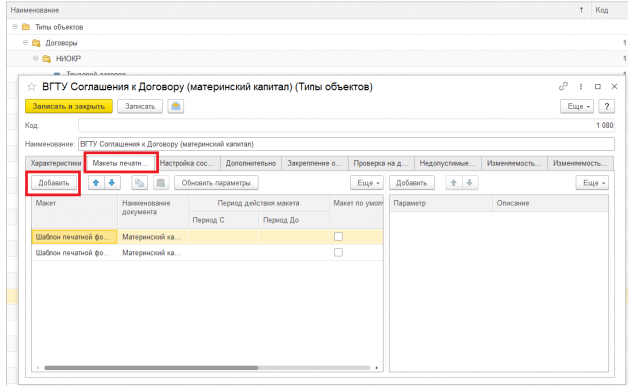Open the top Еще dropdown near help

coord(577,106)
